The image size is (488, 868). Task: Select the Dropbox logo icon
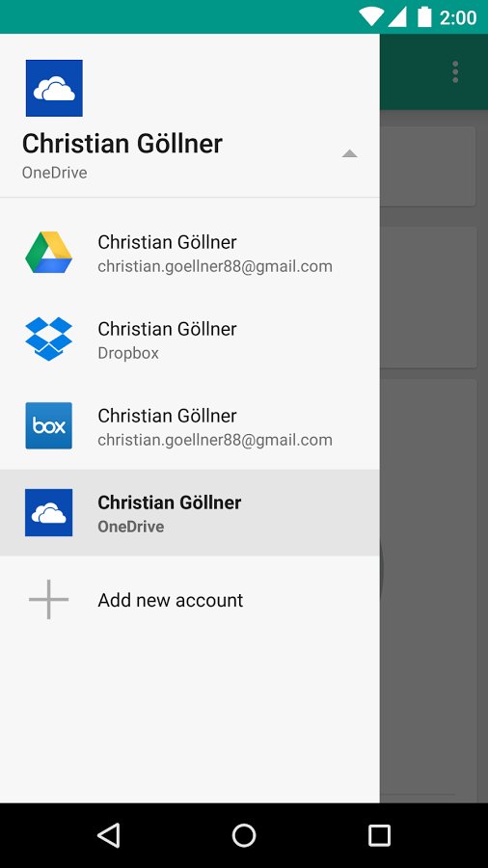click(x=48, y=339)
